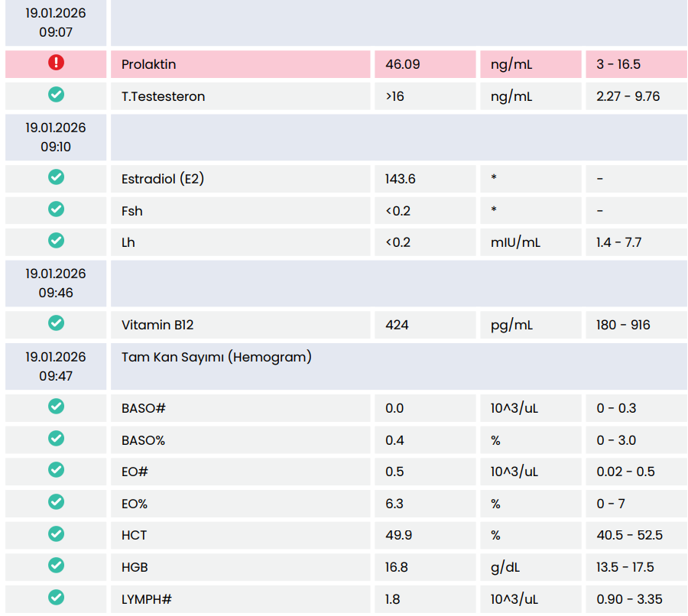Click the green check icon for LYMPH#

[56, 598]
